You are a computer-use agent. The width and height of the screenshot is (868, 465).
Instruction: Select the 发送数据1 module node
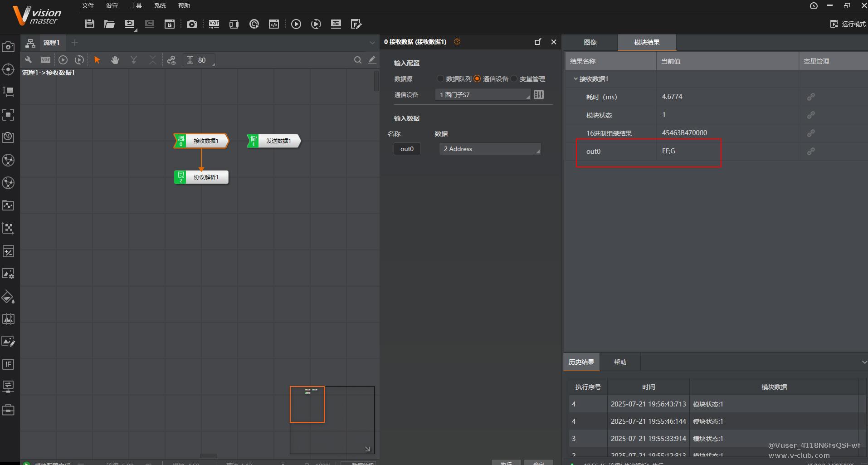pyautogui.click(x=274, y=141)
